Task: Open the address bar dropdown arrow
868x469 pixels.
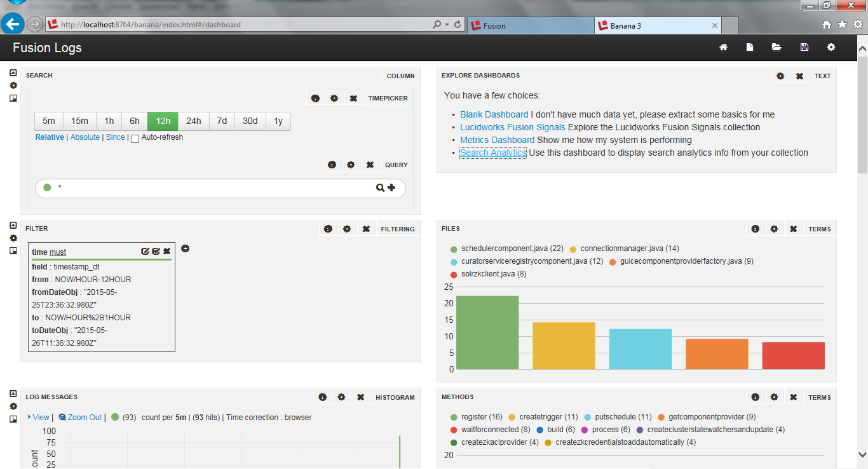Action: tap(447, 25)
